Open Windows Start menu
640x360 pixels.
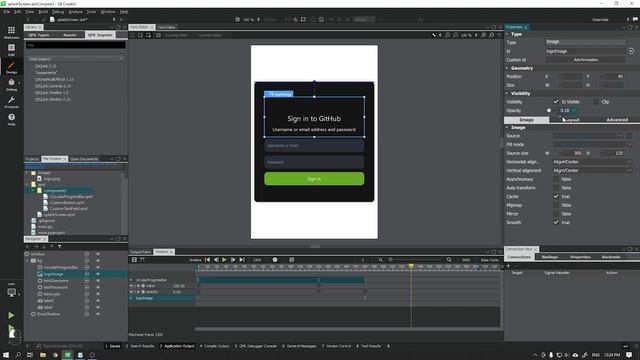pyautogui.click(x=6, y=355)
